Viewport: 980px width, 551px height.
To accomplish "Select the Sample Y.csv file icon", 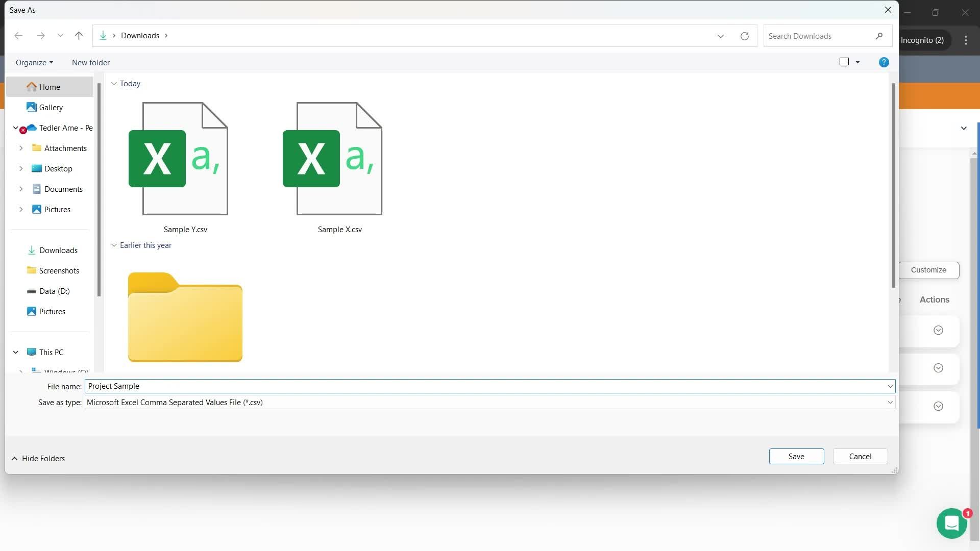I will [x=178, y=159].
